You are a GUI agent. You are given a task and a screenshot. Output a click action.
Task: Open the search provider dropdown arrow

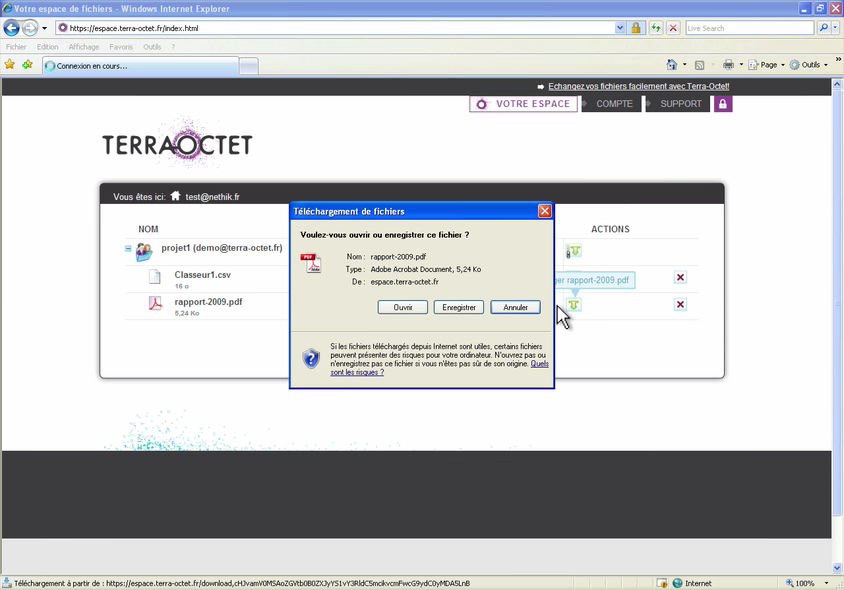click(836, 28)
